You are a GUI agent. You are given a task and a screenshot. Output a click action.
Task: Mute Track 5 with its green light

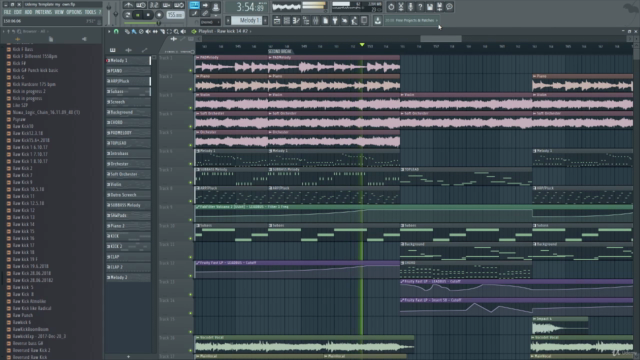(x=190, y=145)
